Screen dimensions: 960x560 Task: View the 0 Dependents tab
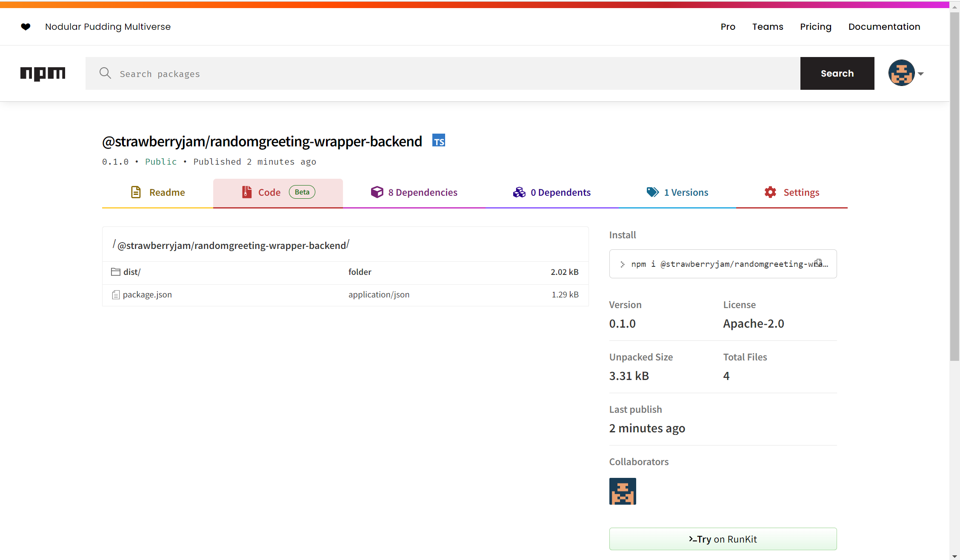coord(551,192)
